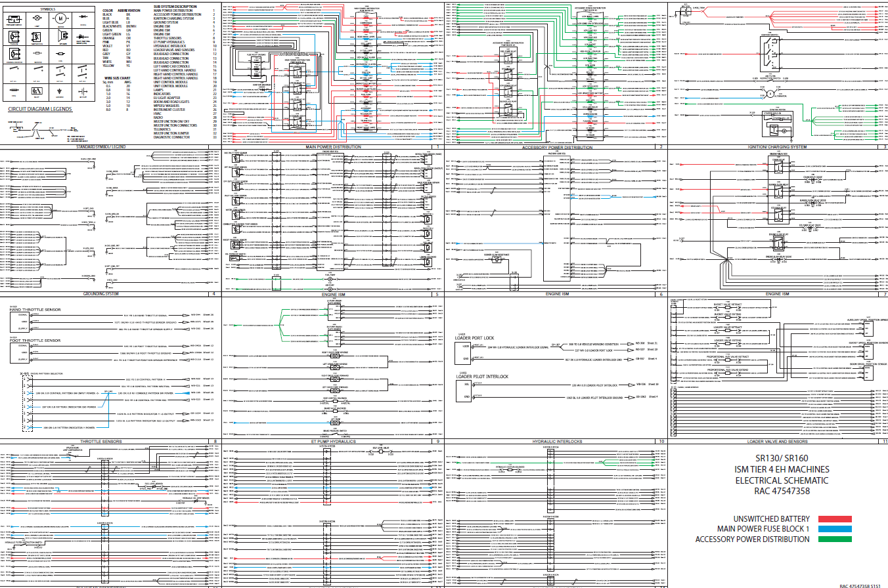Select IGNITION CHARGING SYSTEM in the subsystem list
Viewport: 888px width, 588px height.
[x=173, y=18]
